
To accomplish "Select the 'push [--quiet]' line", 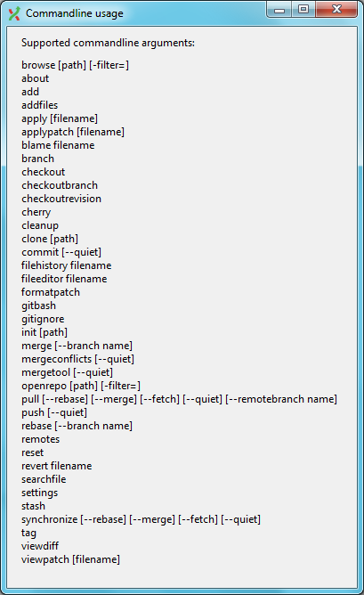I will (x=54, y=412).
